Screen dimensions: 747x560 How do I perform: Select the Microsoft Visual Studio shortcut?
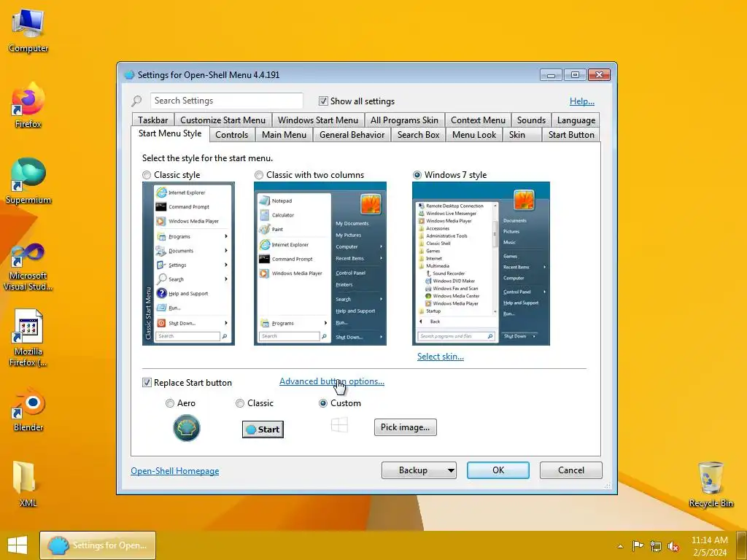click(x=28, y=267)
